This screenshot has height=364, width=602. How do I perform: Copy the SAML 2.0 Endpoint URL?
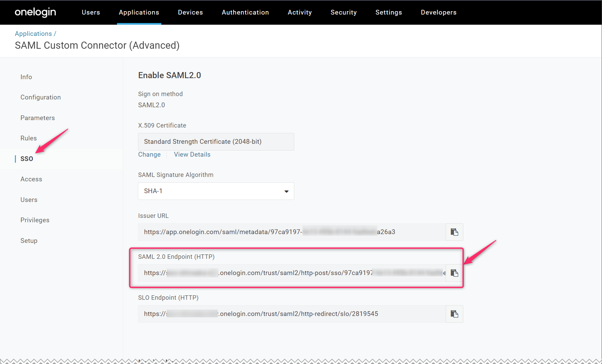[454, 273]
